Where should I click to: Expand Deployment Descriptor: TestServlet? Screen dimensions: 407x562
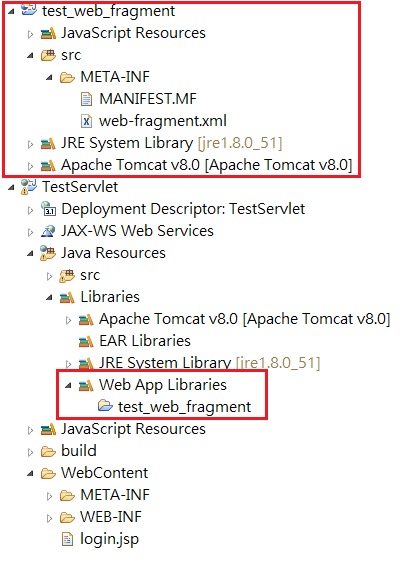tap(30, 210)
